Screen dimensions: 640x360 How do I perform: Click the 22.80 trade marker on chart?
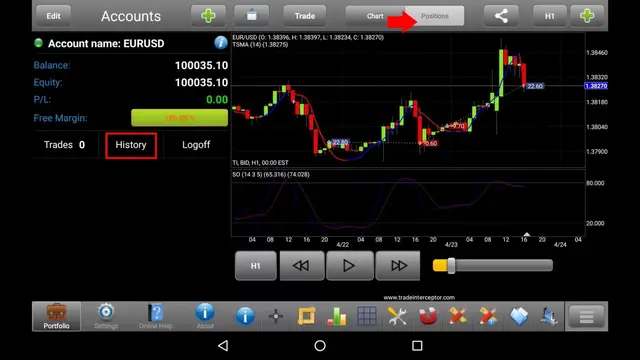[340, 142]
